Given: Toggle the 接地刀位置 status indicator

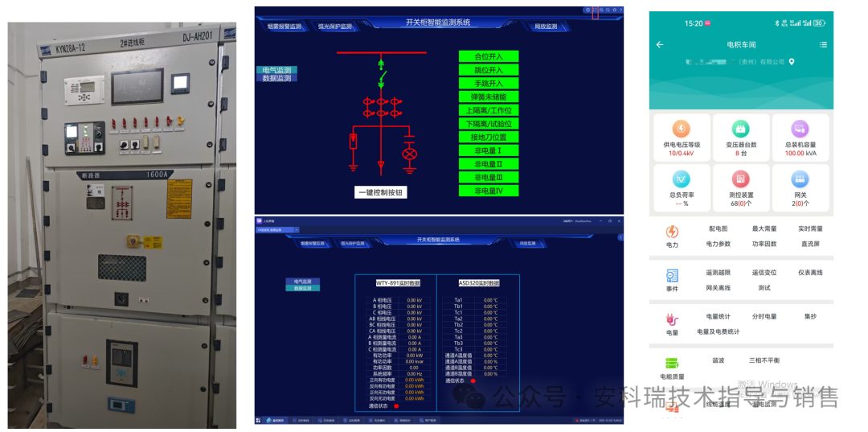Looking at the screenshot, I should point(489,138).
